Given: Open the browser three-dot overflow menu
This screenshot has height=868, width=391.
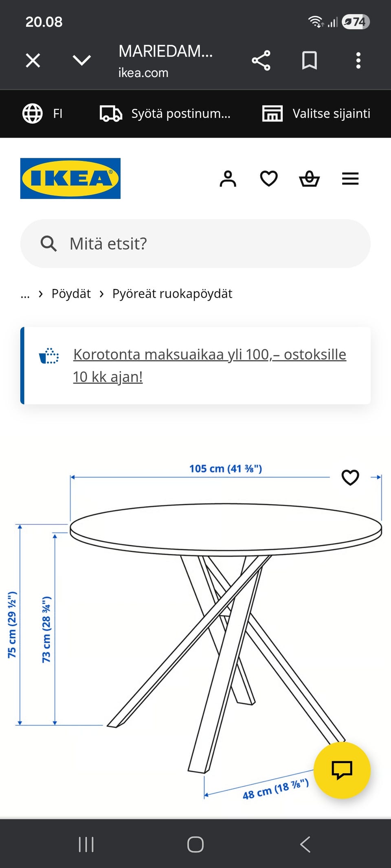Looking at the screenshot, I should [x=358, y=61].
